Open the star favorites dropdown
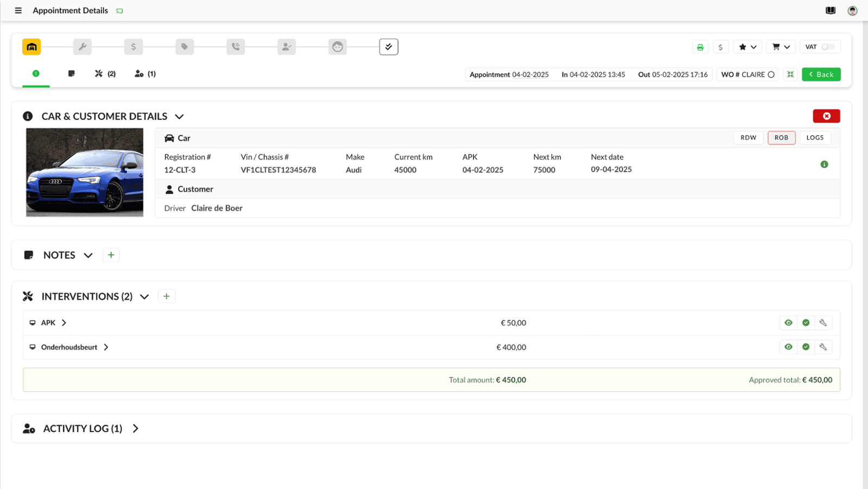 click(x=748, y=47)
